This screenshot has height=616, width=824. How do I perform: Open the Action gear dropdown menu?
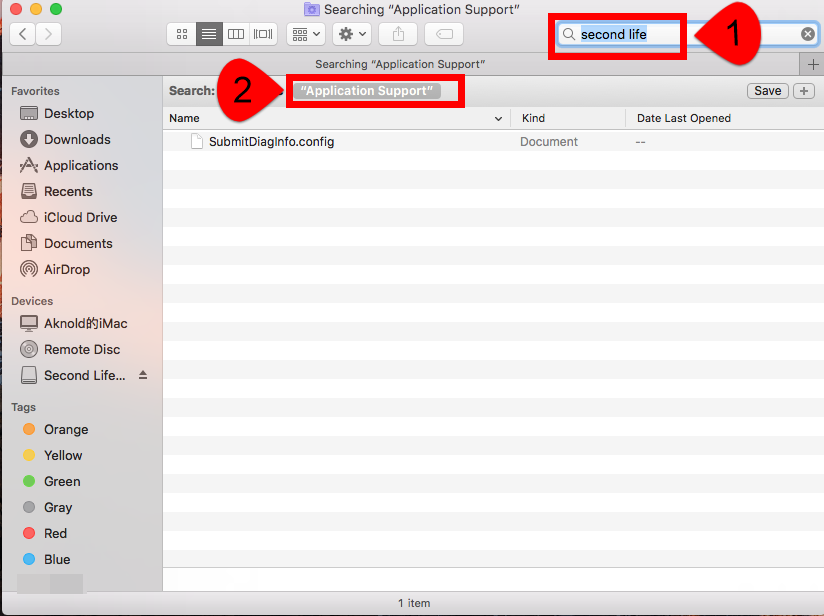pyautogui.click(x=352, y=34)
